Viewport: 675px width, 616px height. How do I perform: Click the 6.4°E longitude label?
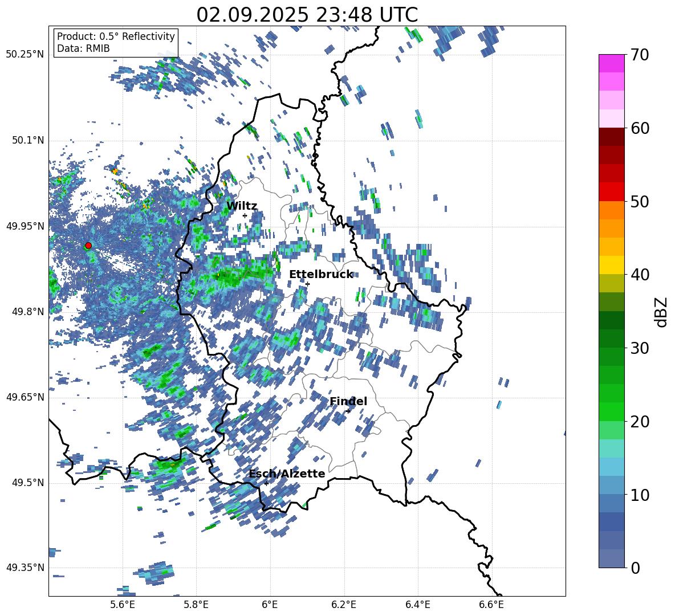pos(418,605)
